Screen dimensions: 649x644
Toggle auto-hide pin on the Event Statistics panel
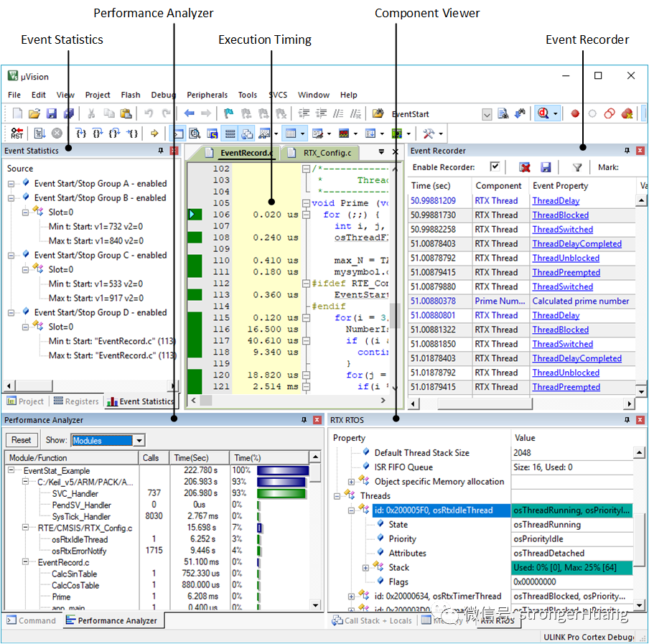(161, 151)
